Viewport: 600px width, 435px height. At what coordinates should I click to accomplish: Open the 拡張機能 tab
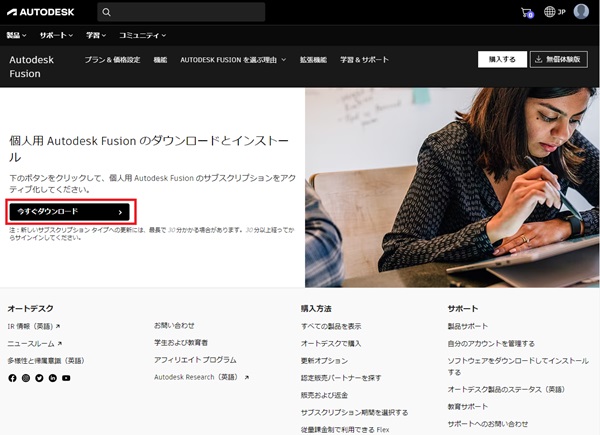pos(313,60)
